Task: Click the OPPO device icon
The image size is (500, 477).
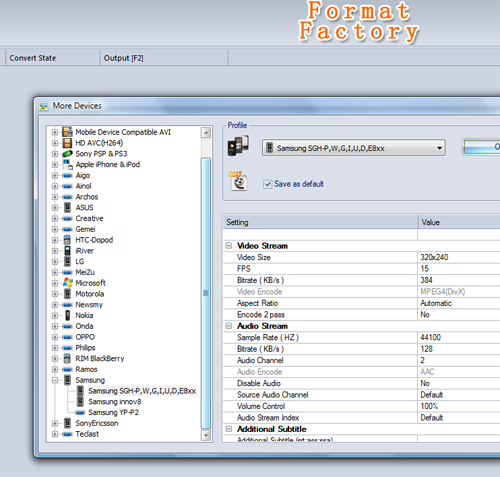Action: click(67, 337)
